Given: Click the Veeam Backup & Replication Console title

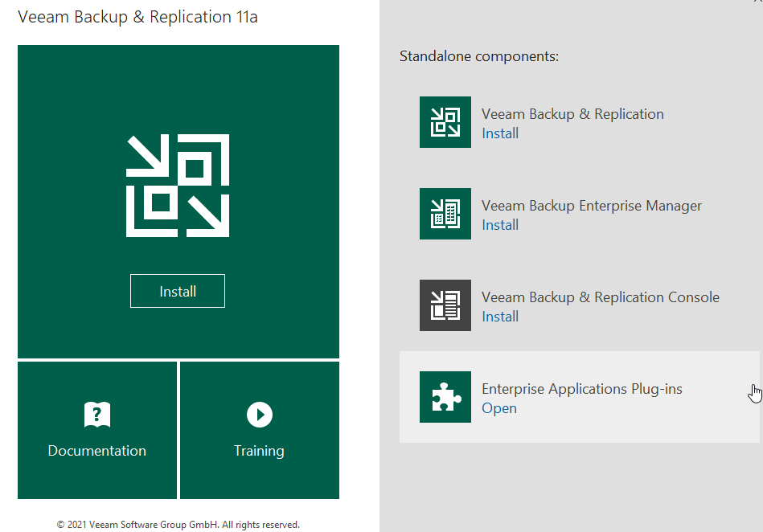Looking at the screenshot, I should pyautogui.click(x=601, y=297).
